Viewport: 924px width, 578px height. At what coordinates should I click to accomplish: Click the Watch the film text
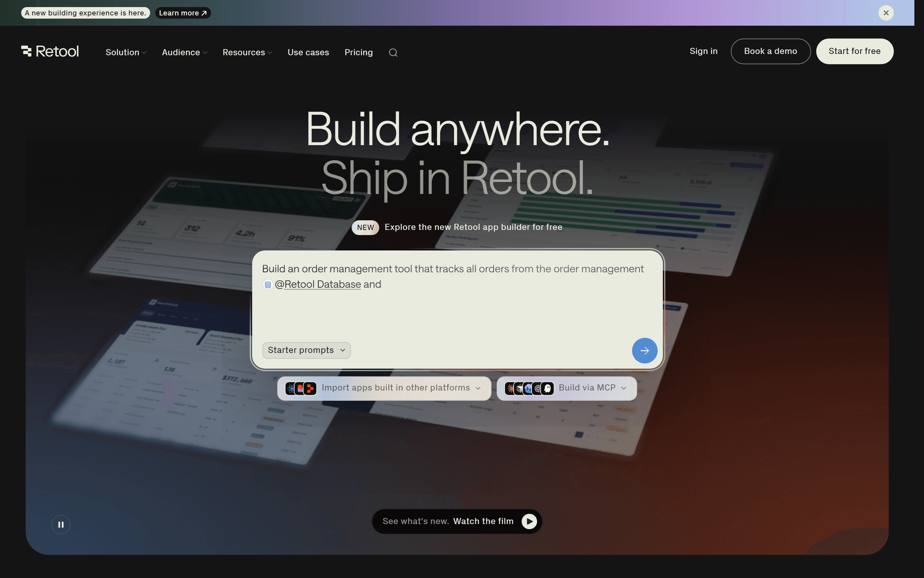(483, 521)
